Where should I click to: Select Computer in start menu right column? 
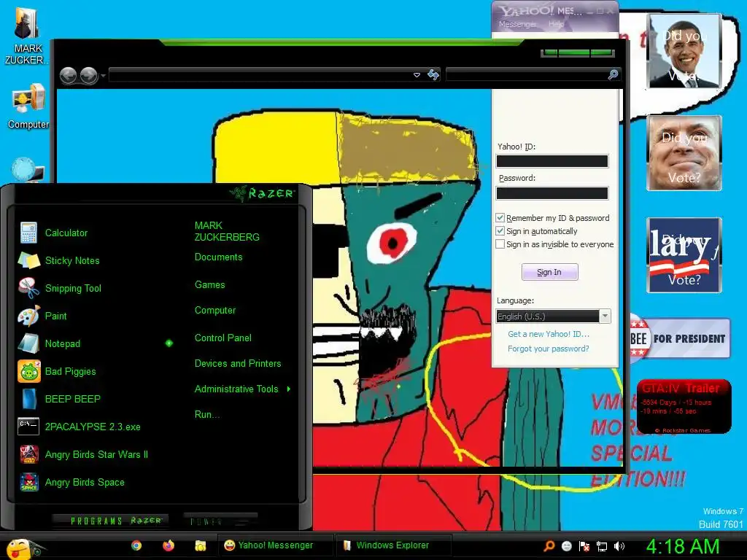(x=215, y=311)
